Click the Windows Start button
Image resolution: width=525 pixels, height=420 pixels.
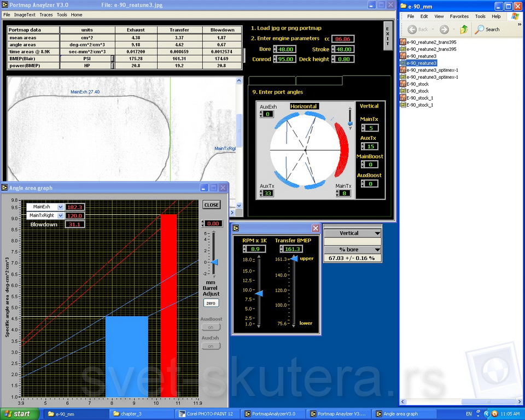[x=16, y=414]
